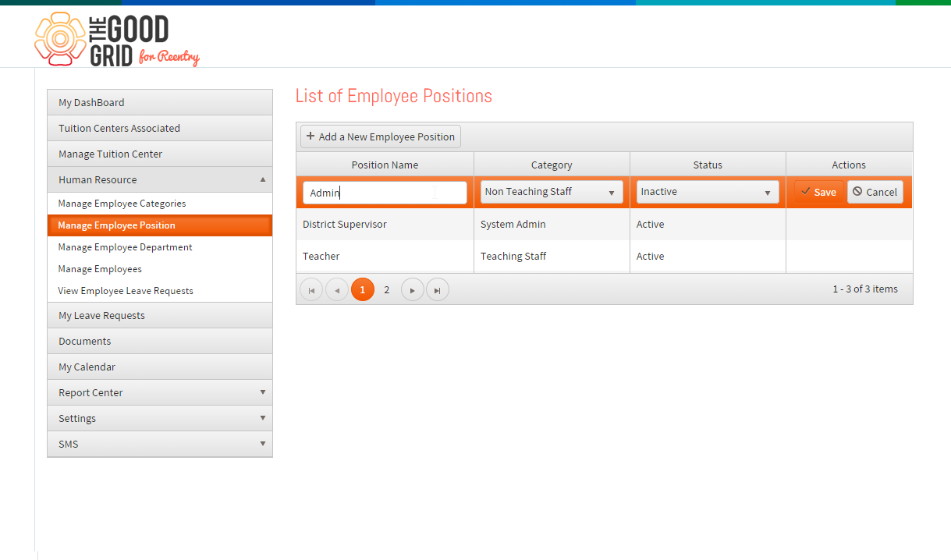Open My Calendar in sidebar

click(160, 367)
